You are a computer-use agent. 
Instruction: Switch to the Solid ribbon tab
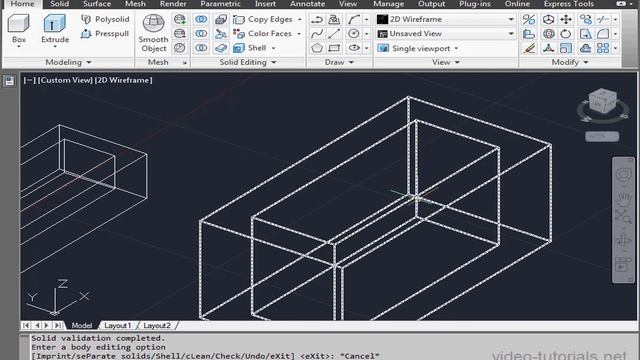pyautogui.click(x=59, y=4)
